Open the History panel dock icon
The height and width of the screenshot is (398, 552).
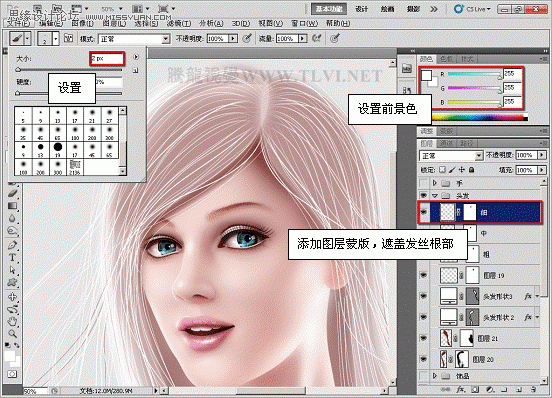[x=407, y=90]
